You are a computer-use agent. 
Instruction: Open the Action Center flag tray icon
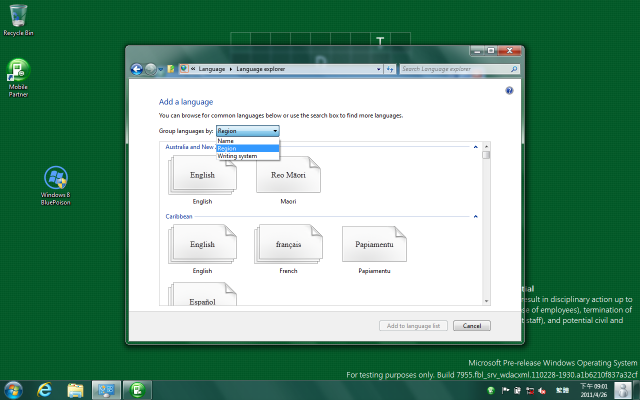(x=505, y=391)
